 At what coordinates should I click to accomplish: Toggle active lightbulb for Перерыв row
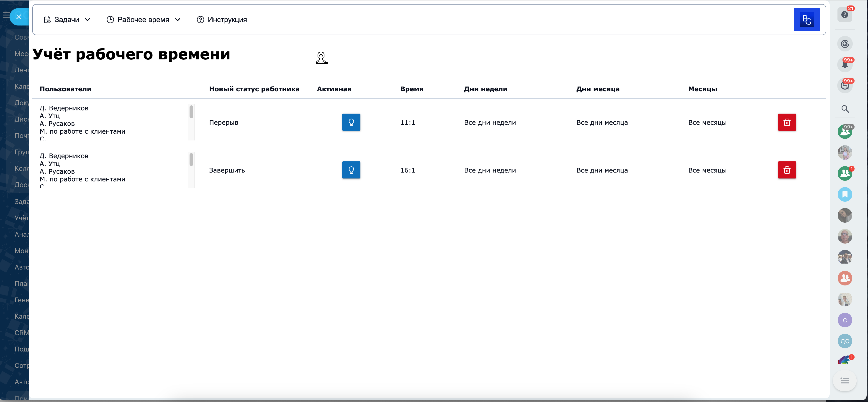point(351,122)
